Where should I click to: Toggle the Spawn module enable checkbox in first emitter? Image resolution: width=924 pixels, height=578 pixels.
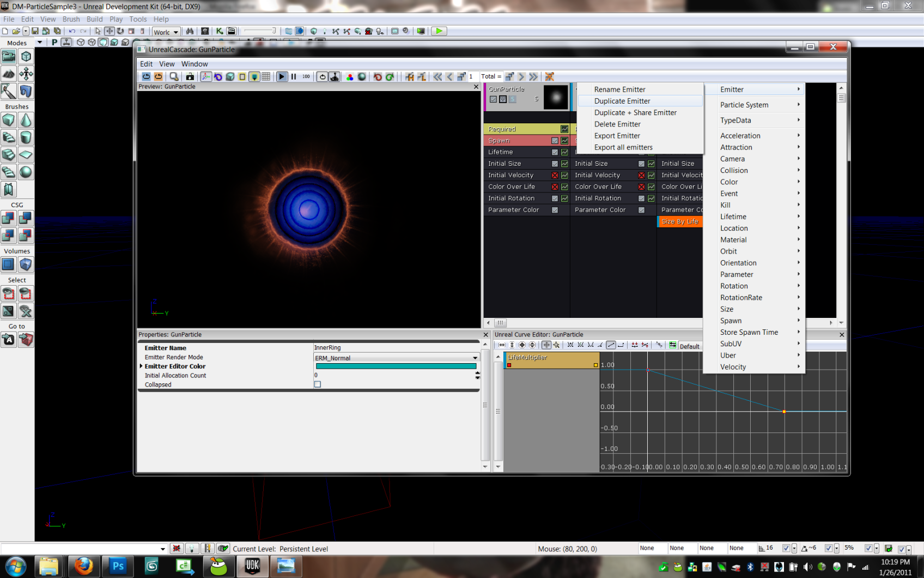[555, 141]
